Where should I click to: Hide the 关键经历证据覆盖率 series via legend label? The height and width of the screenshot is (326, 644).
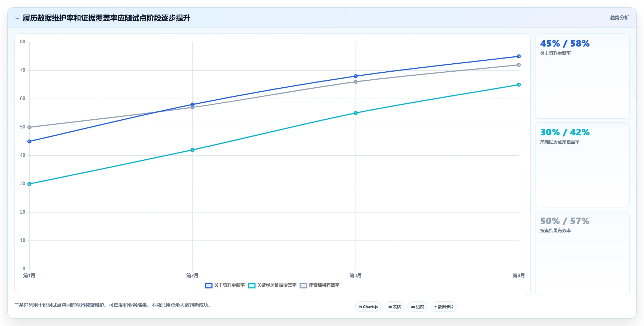pos(277,285)
